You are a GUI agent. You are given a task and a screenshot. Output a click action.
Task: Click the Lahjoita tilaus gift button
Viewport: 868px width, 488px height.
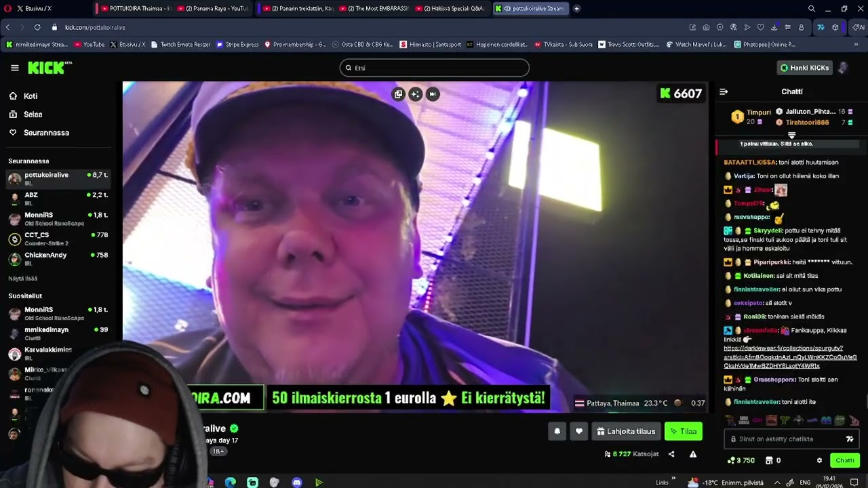point(626,431)
